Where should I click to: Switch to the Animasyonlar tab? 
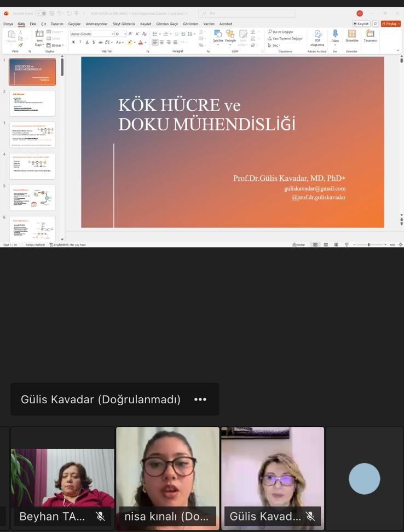[x=96, y=24]
